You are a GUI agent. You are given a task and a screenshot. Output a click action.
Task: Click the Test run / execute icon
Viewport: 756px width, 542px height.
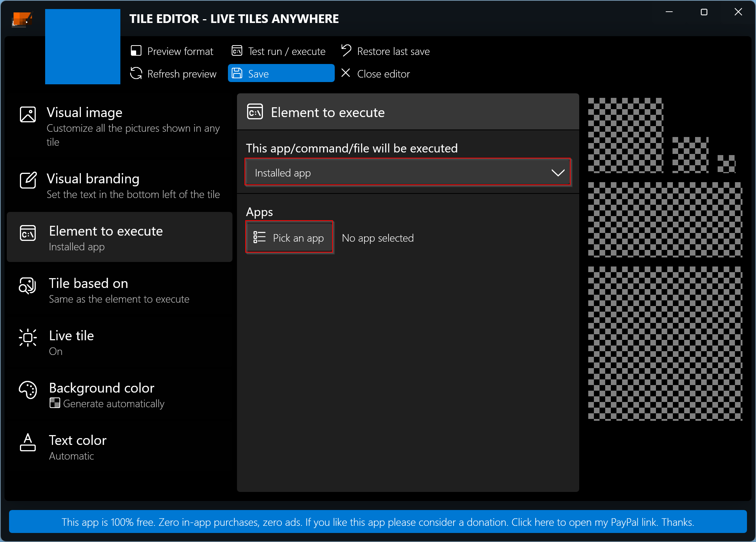pos(237,51)
